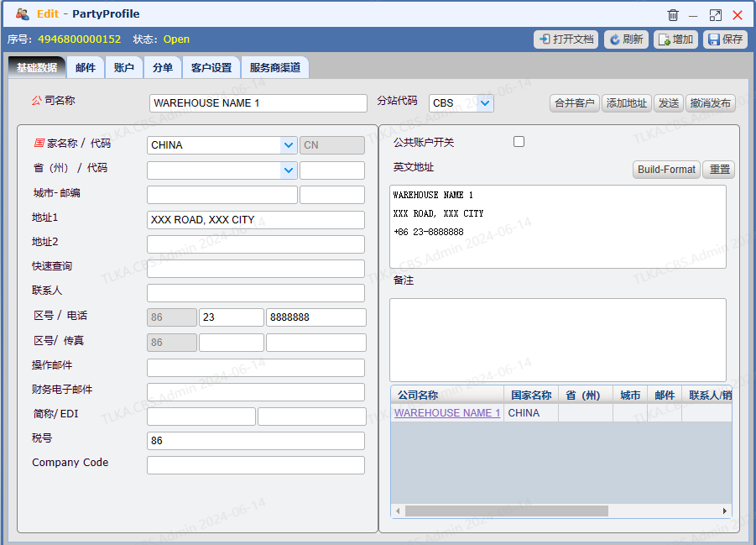Click the 发送 button
The width and height of the screenshot is (756, 545).
[668, 103]
